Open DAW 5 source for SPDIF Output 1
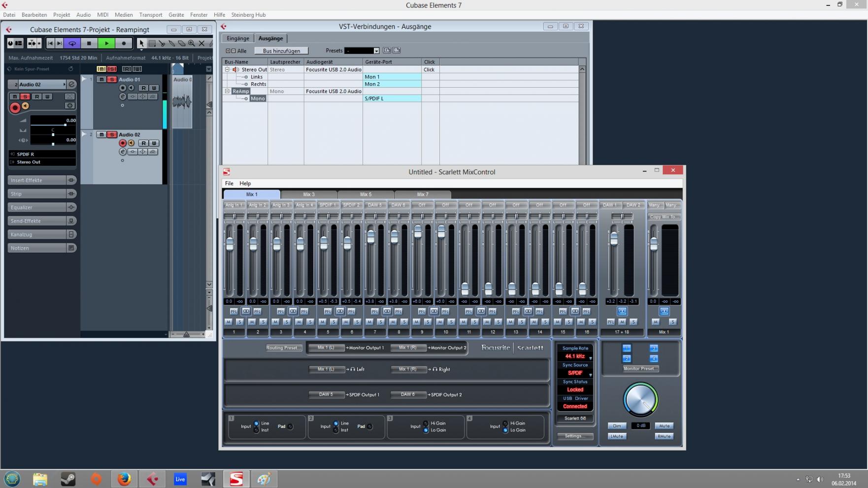 (x=326, y=394)
